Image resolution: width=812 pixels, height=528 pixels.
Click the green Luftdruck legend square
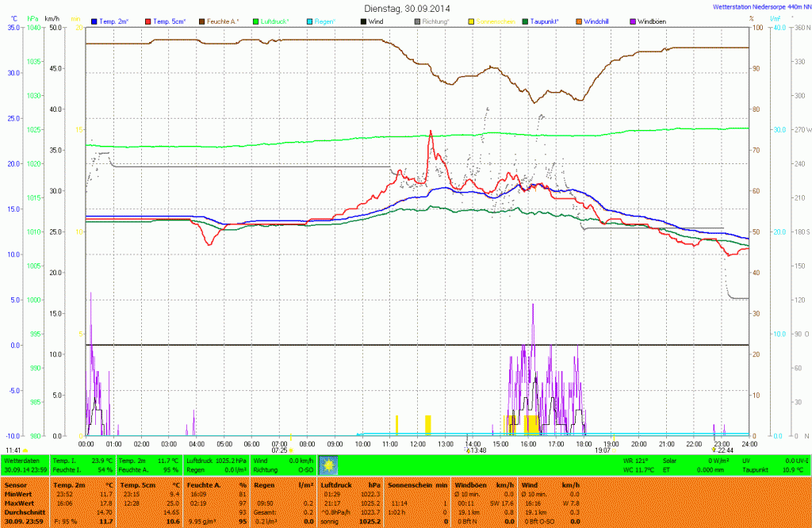[257, 21]
